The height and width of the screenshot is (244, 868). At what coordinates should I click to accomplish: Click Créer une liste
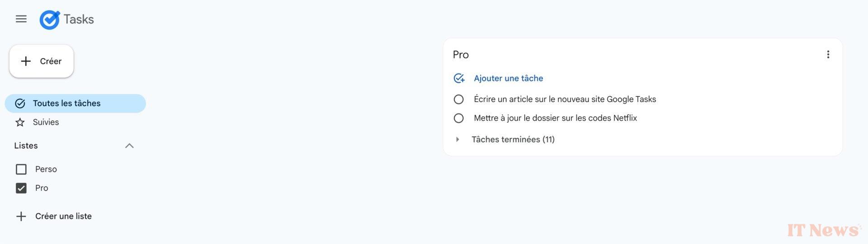pyautogui.click(x=63, y=216)
